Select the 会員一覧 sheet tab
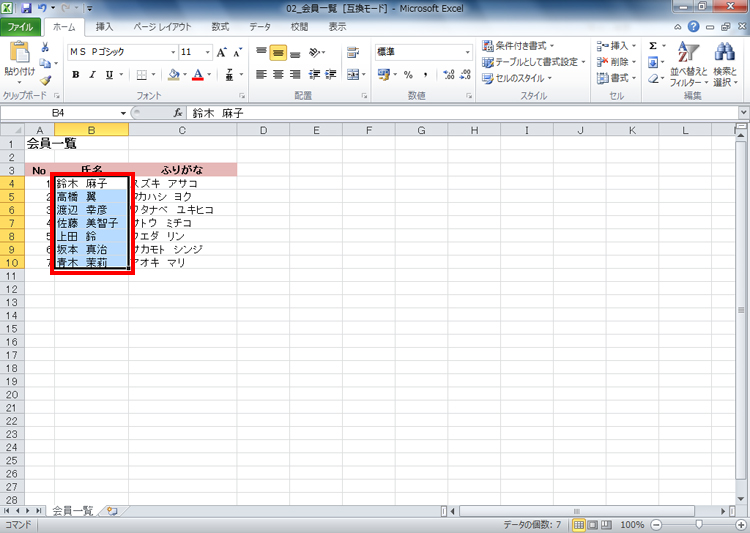 72,511
